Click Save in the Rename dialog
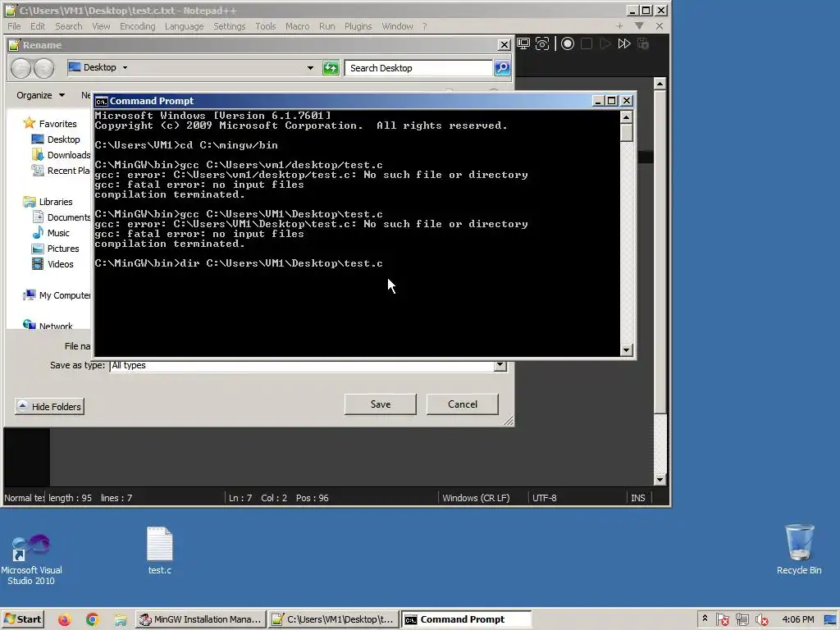The height and width of the screenshot is (630, 840). (381, 404)
